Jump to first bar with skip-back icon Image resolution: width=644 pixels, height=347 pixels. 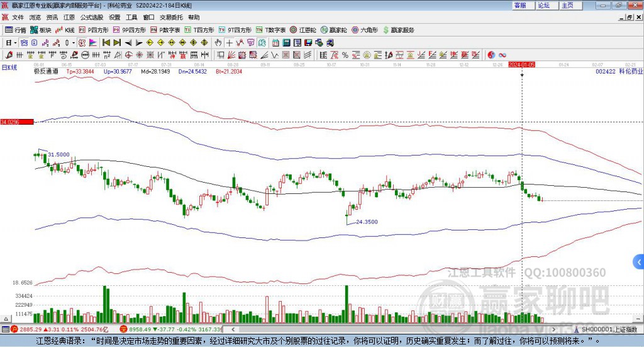click(106, 43)
